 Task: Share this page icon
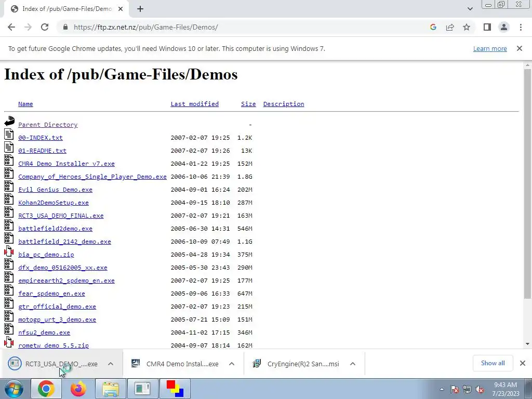point(450,27)
